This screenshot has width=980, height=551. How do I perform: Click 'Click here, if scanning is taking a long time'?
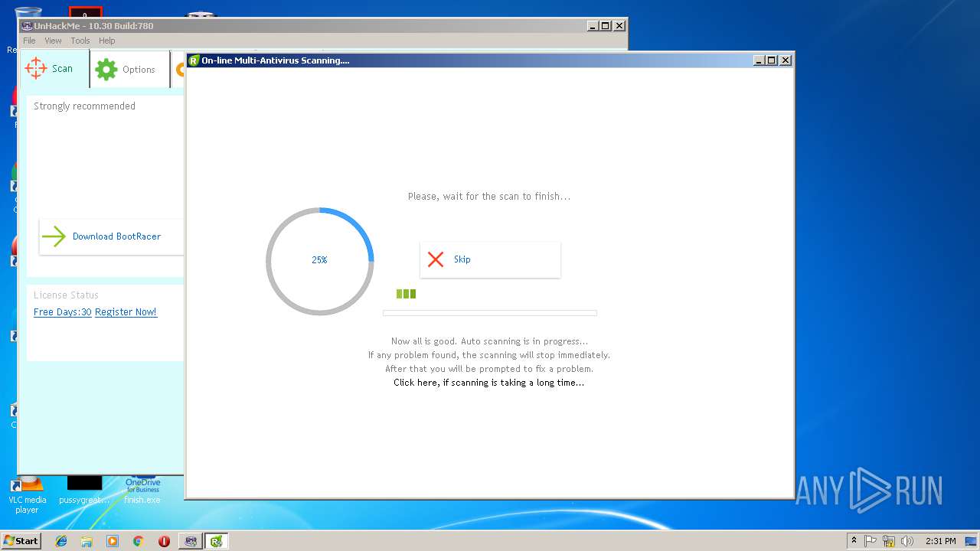(x=488, y=383)
